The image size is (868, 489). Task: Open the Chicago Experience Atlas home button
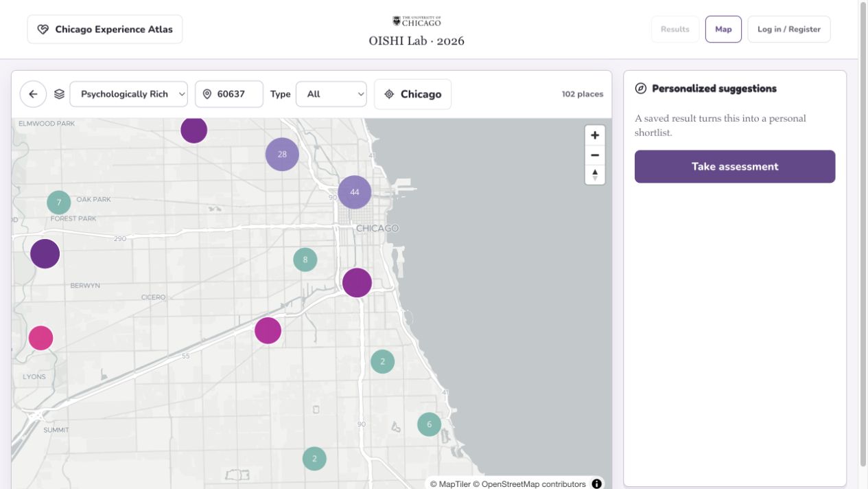pyautogui.click(x=105, y=30)
